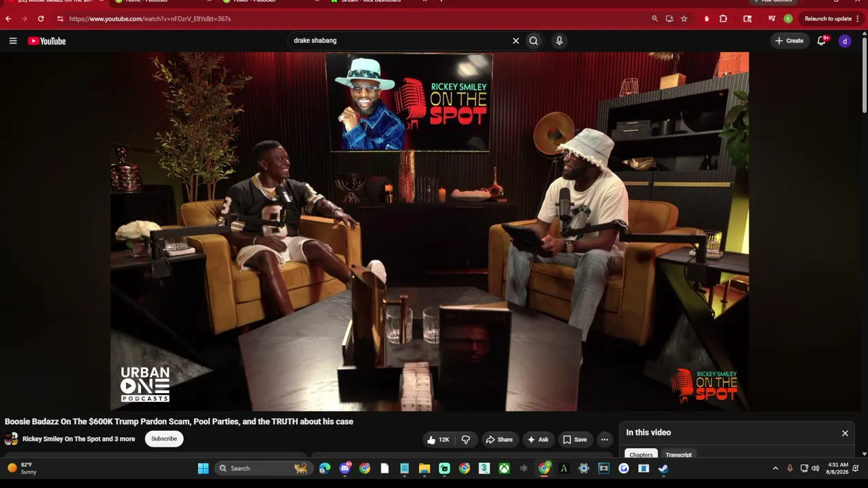Open Rickey Smiley On The Spot channel
The image size is (868, 488).
pyautogui.click(x=79, y=439)
